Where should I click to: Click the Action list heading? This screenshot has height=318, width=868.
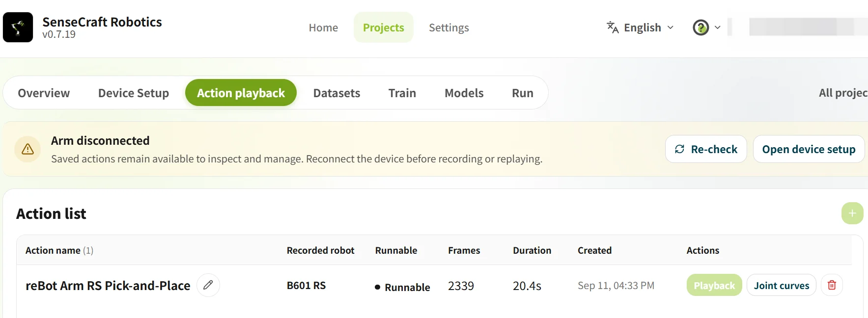point(51,213)
